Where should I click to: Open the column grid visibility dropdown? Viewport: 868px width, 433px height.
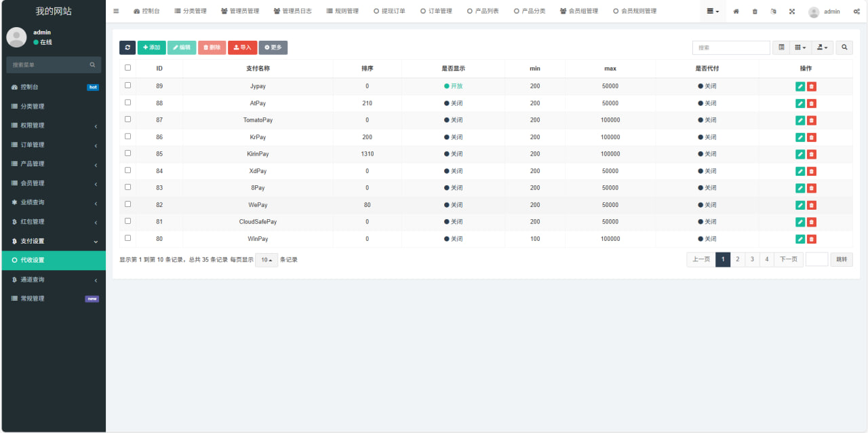coord(800,48)
